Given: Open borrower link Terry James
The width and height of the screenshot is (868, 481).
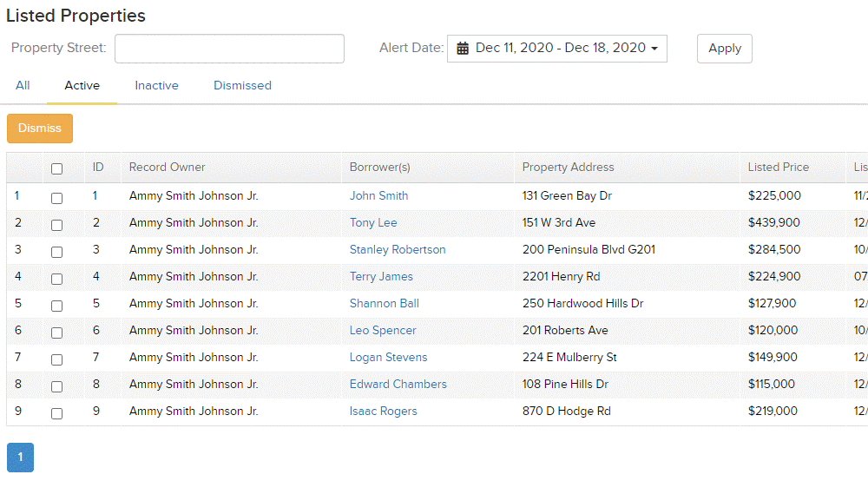Looking at the screenshot, I should 381,277.
